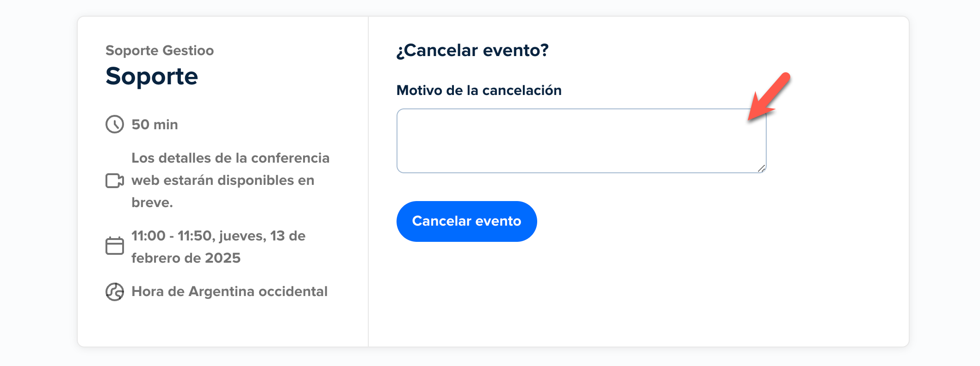Click the web conference details text

[x=230, y=180]
